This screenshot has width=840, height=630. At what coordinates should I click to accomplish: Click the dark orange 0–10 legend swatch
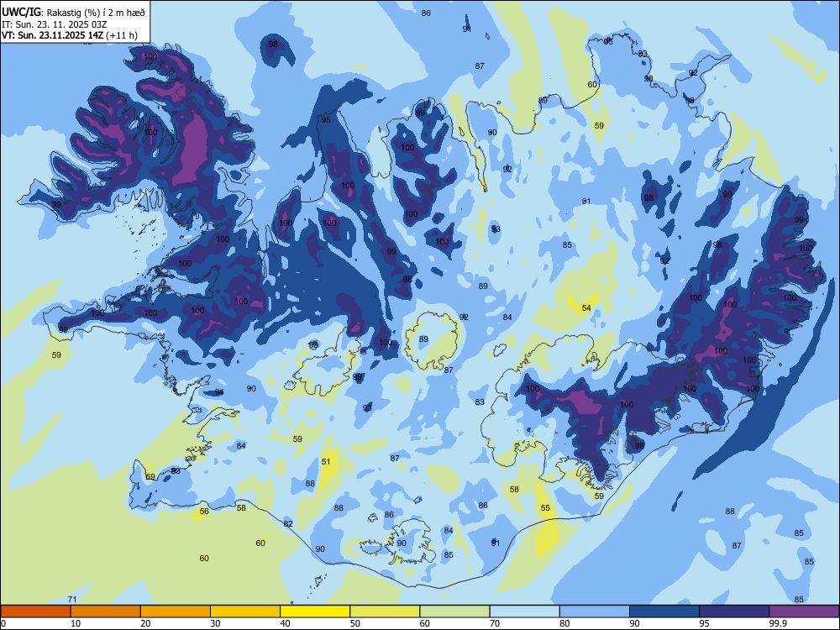coord(35,612)
